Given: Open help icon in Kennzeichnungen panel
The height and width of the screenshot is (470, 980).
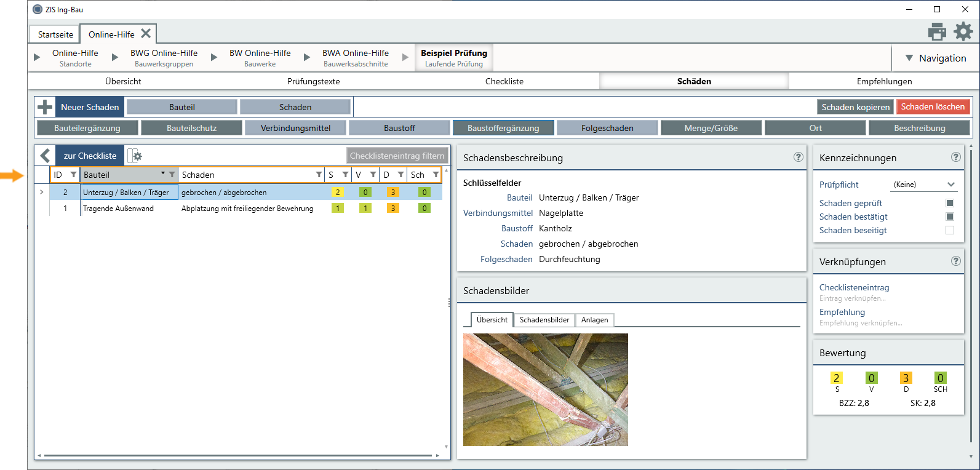Looking at the screenshot, I should click(955, 157).
